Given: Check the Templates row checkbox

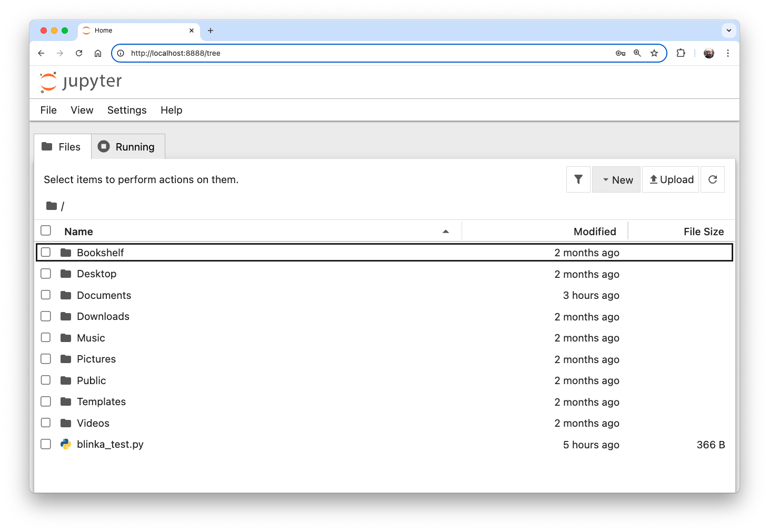Looking at the screenshot, I should (46, 401).
